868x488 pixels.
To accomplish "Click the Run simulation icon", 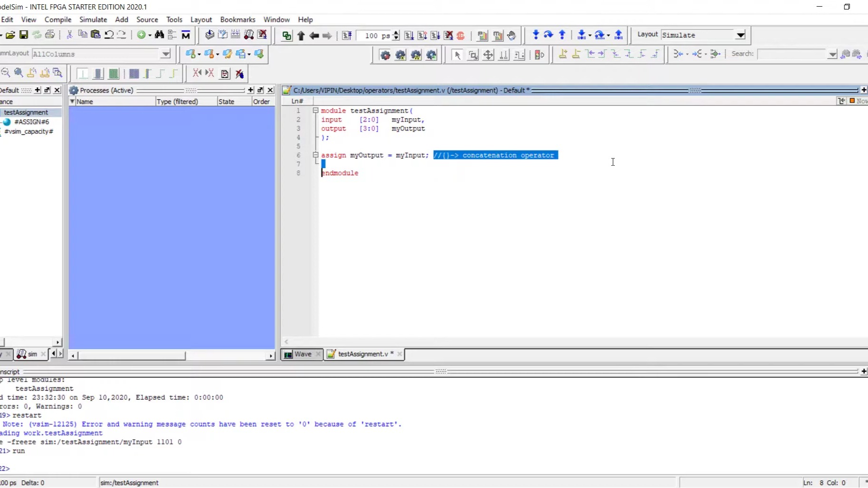I will point(409,36).
